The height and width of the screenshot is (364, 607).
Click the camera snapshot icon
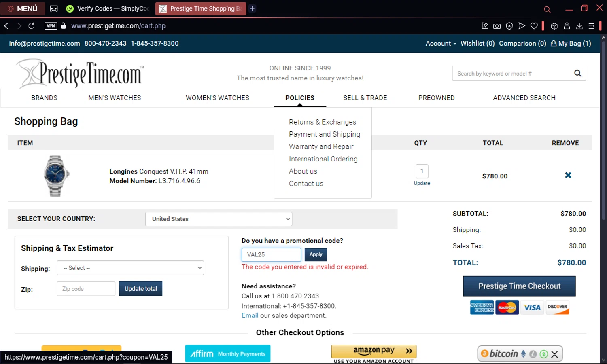pyautogui.click(x=497, y=26)
